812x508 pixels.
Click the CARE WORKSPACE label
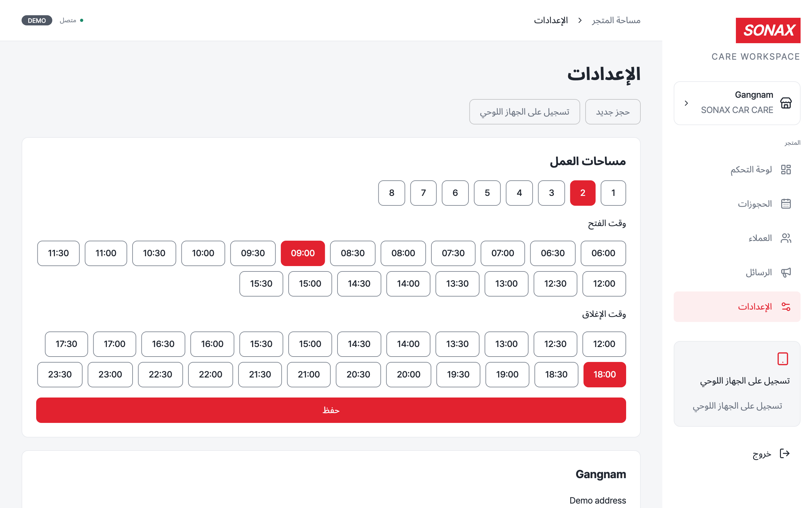click(x=756, y=57)
